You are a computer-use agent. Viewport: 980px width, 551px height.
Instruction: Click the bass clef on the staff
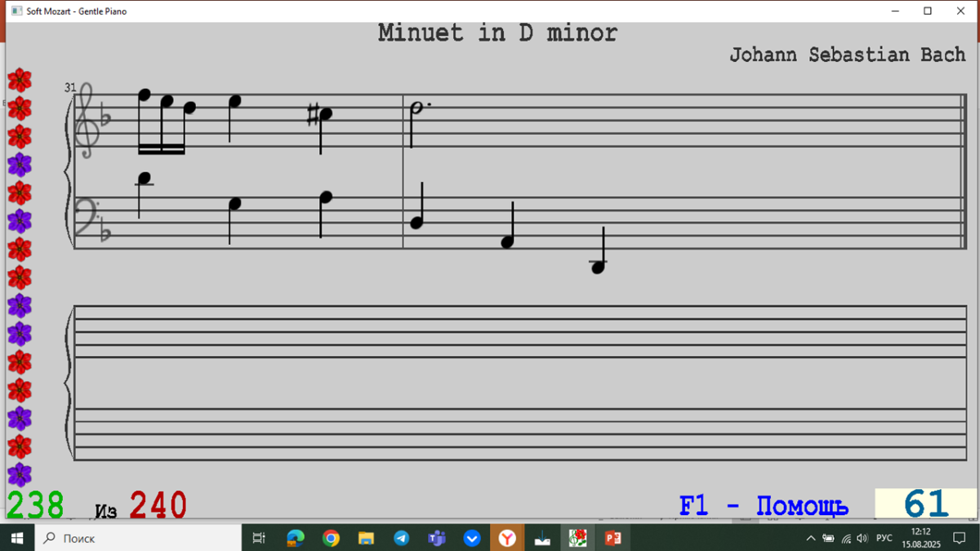(87, 216)
